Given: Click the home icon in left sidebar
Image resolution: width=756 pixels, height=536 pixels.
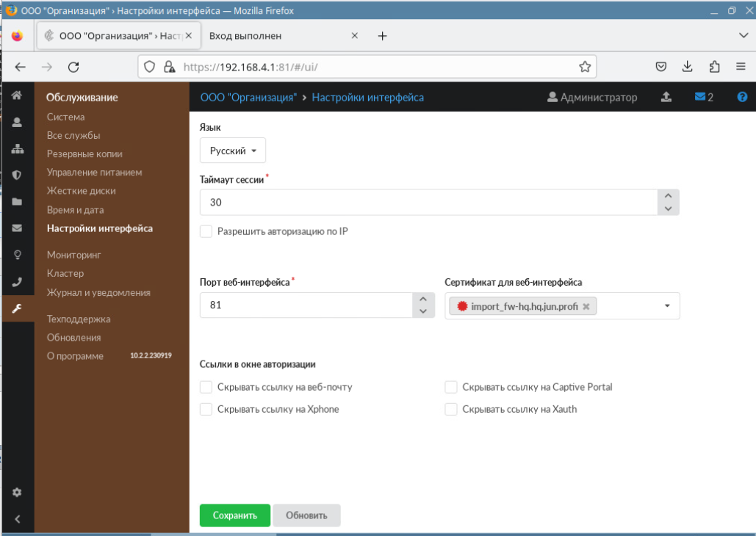Looking at the screenshot, I should (x=17, y=95).
